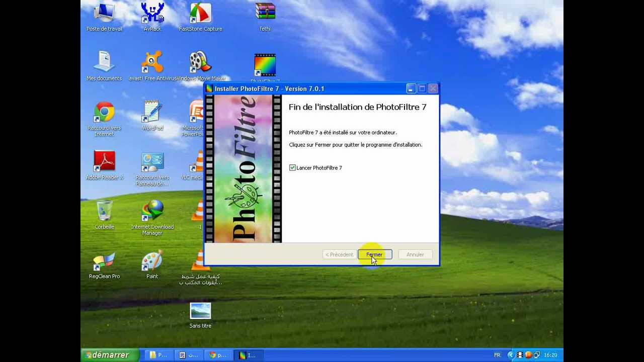The width and height of the screenshot is (644, 362).
Task: Switch to the notepad document taskbar button
Action: click(x=189, y=355)
